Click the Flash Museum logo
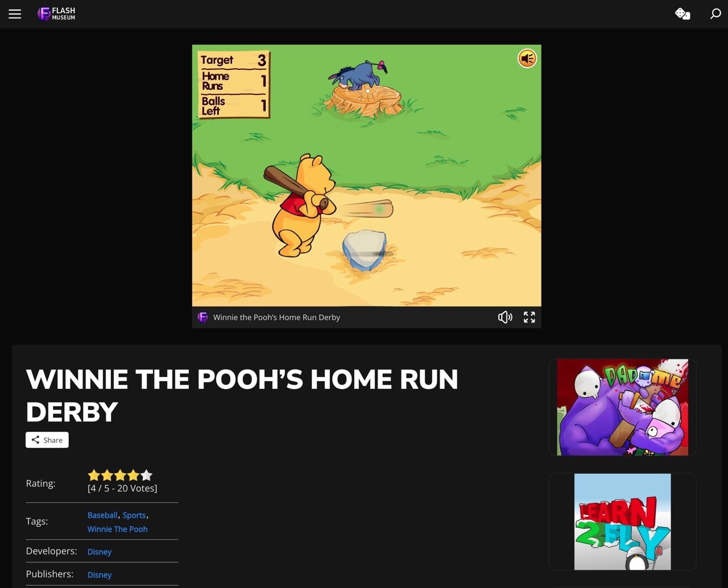The width and height of the screenshot is (728, 588). (56, 14)
